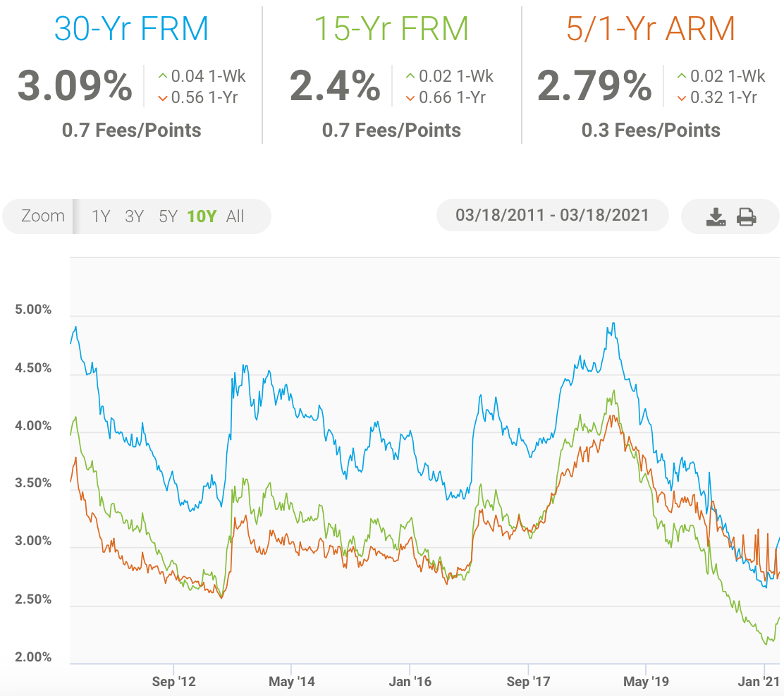The width and height of the screenshot is (784, 696).
Task: Click the up arrow beside 15-Yr FRM 1-Wk change
Action: click(x=410, y=76)
